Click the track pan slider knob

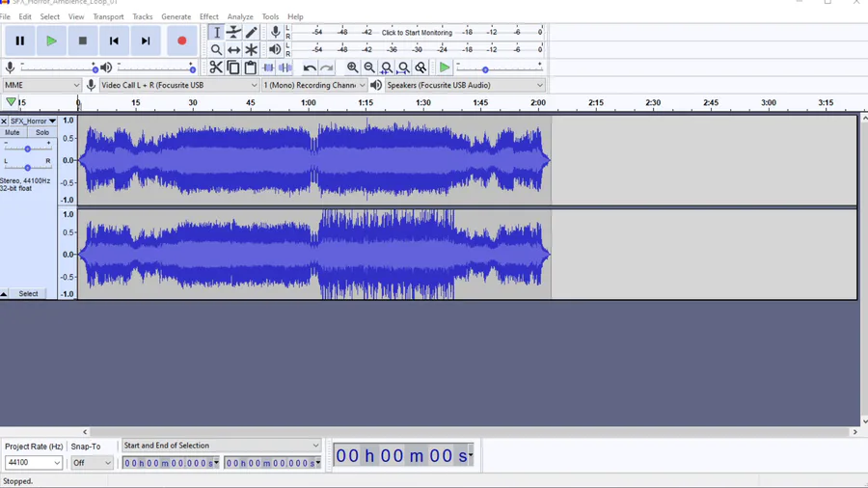pos(27,168)
